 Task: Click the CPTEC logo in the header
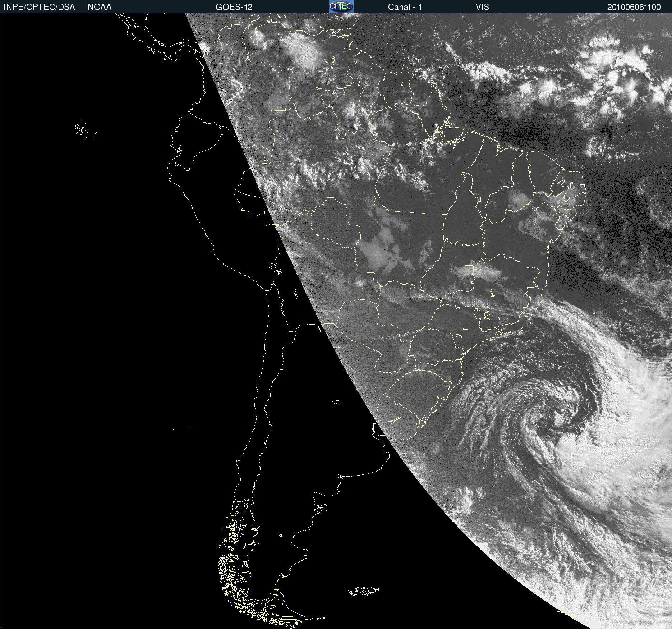click(341, 6)
